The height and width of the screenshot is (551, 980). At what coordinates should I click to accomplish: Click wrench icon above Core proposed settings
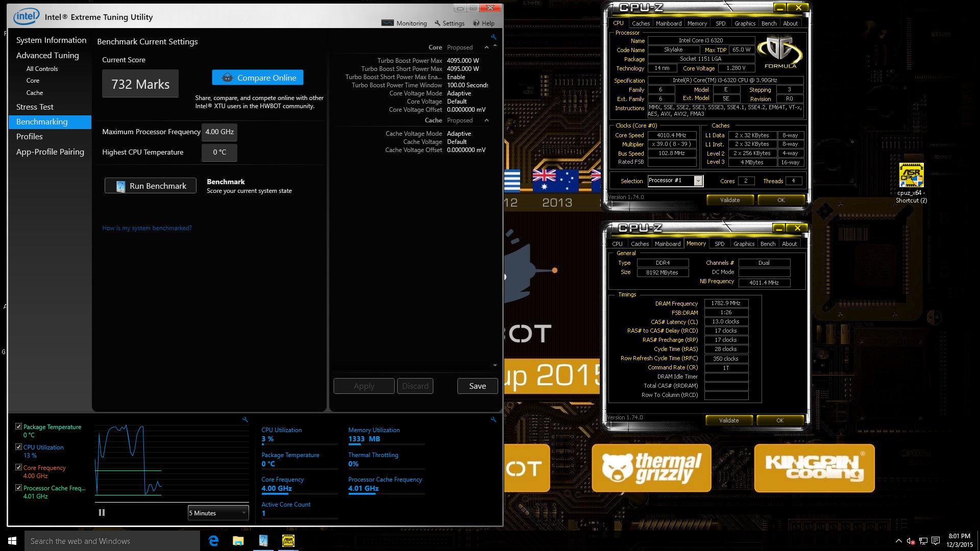coord(494,37)
